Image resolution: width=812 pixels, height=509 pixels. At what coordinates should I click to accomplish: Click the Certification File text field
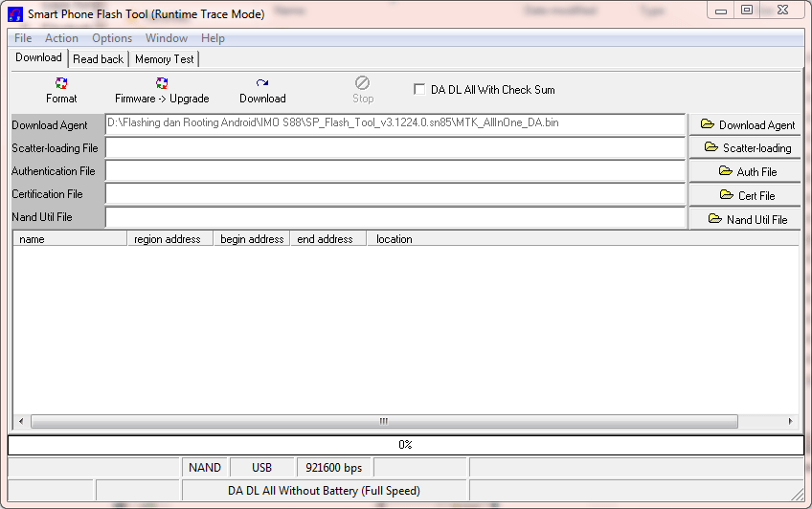395,194
